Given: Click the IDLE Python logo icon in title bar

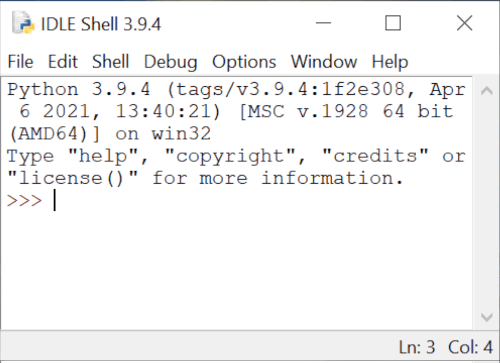Looking at the screenshot, I should [x=23, y=23].
